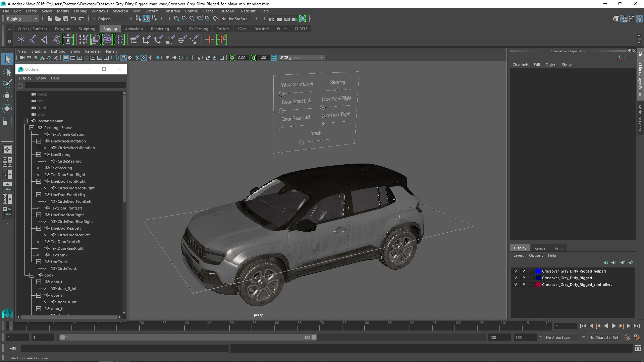Open the Skeleton menu
Viewport: 644px width, 362px height.
120,11
